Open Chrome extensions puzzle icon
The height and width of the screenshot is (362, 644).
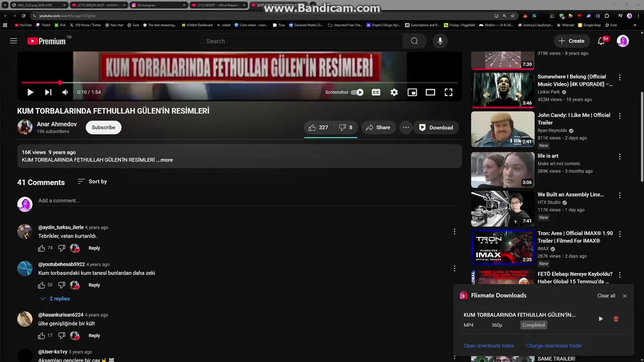pyautogui.click(x=607, y=16)
